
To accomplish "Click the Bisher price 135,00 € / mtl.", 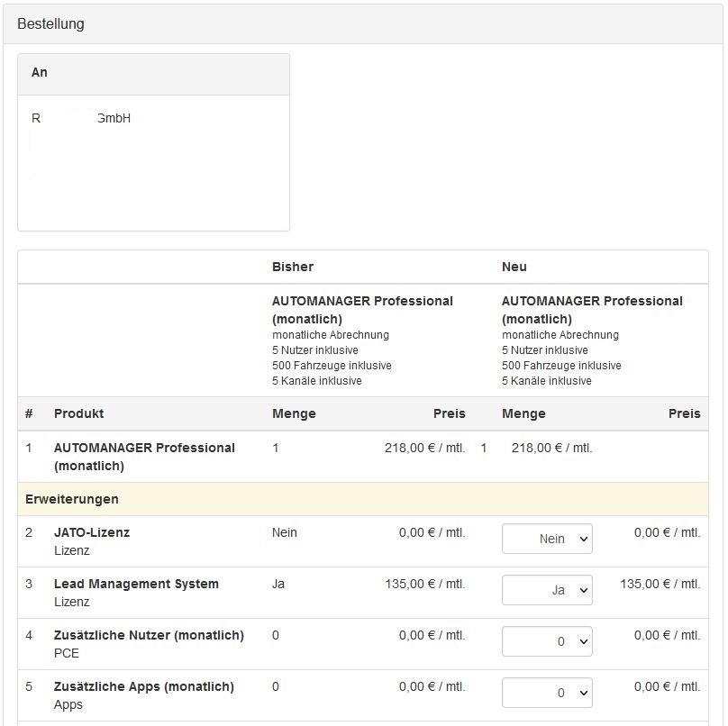I will 425,584.
